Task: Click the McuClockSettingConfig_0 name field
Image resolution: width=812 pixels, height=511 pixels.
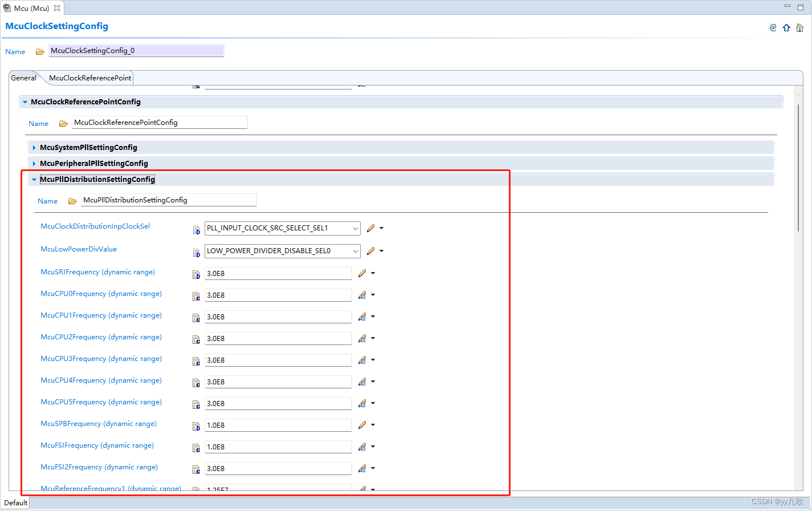Action: 136,51
